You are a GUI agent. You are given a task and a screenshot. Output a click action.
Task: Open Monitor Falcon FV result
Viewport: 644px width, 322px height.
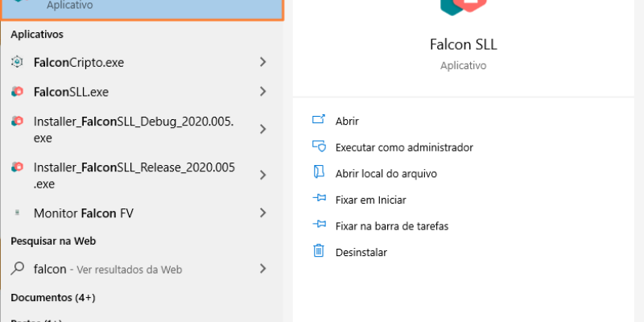142,213
